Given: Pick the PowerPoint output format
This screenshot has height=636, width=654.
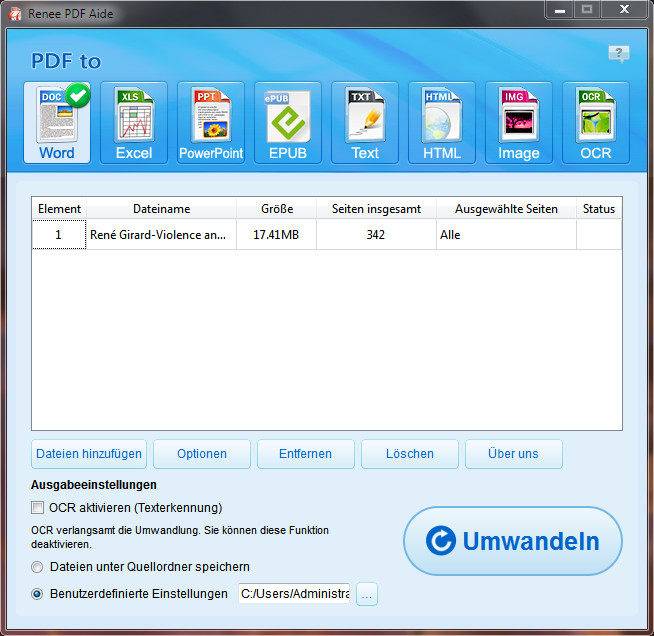Looking at the screenshot, I should (x=211, y=122).
